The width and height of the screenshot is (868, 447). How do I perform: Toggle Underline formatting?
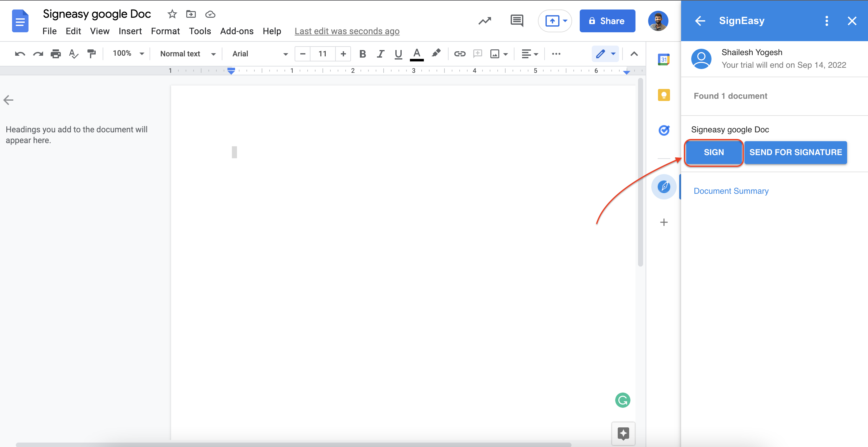pos(398,54)
